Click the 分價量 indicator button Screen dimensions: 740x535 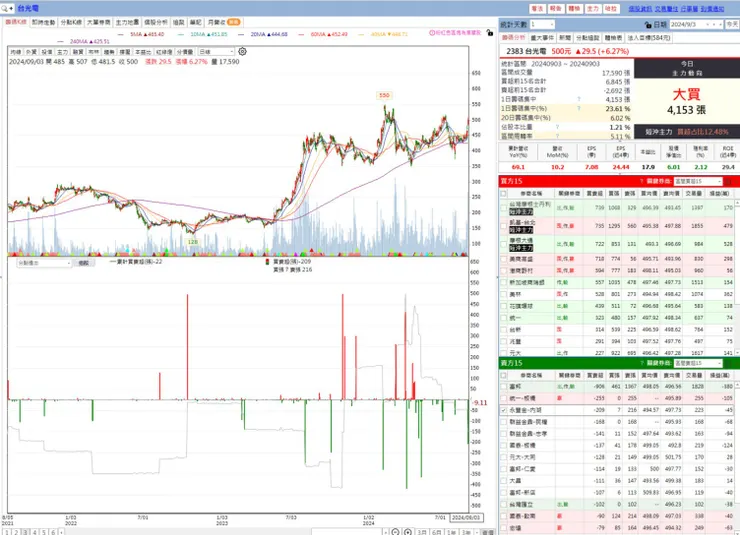(x=185, y=52)
